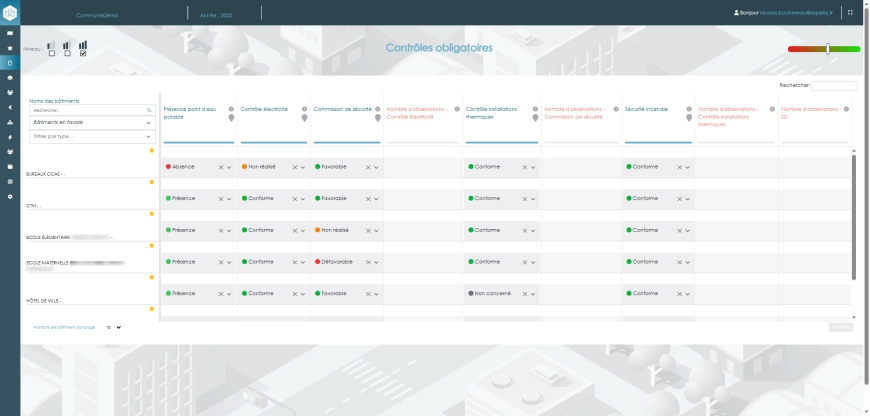Click the Contrôles obligatoires page title
The image size is (870, 416).
click(439, 48)
